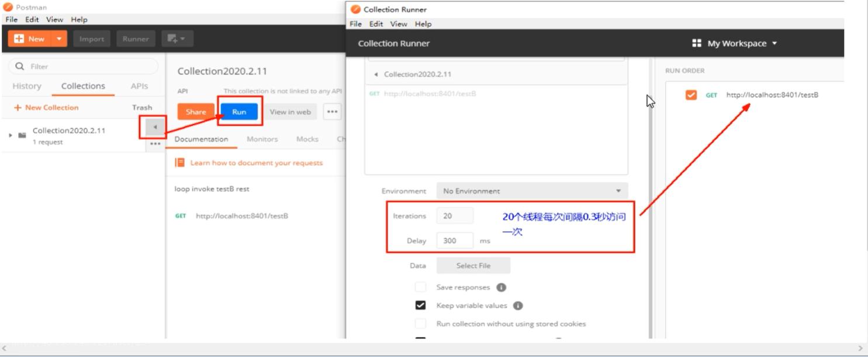
Task: Click the horizontal scrollbar right arrow
Action: 860,348
